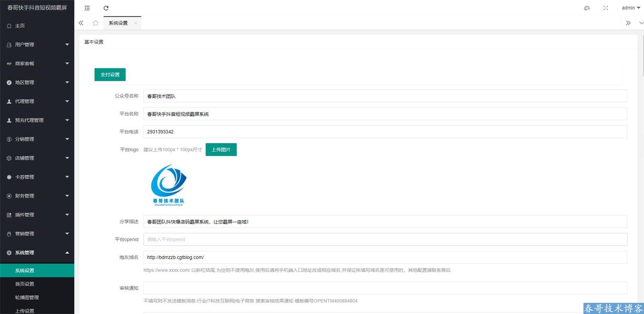Click the home tab icon

95,23
